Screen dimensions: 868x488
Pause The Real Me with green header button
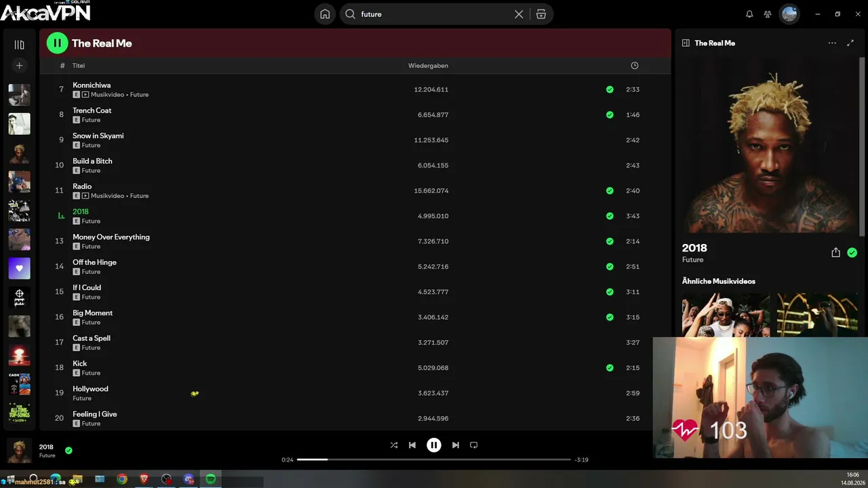[57, 43]
